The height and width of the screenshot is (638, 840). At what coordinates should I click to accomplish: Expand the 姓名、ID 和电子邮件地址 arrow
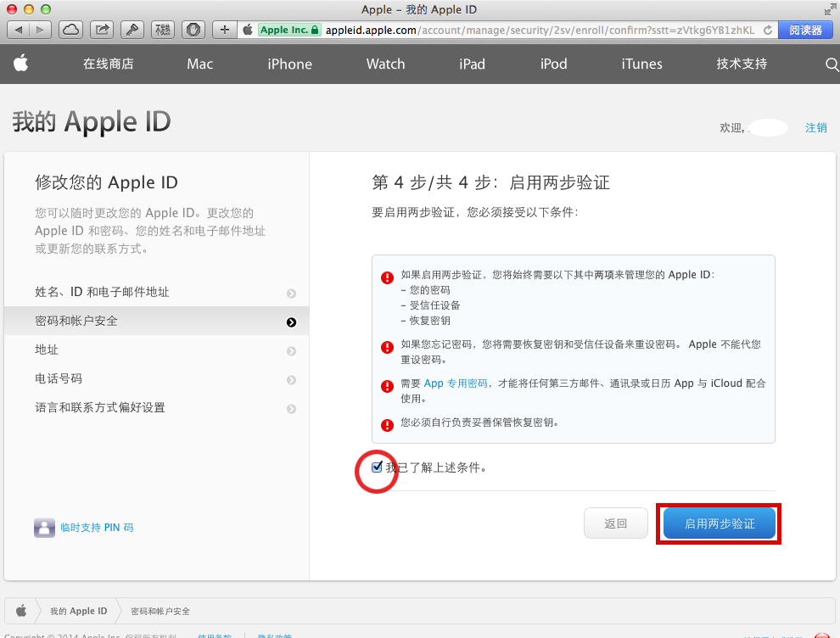click(291, 293)
